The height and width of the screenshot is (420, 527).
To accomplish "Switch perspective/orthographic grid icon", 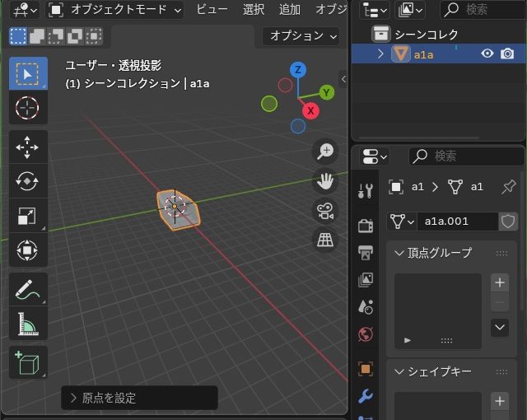I will pyautogui.click(x=325, y=240).
